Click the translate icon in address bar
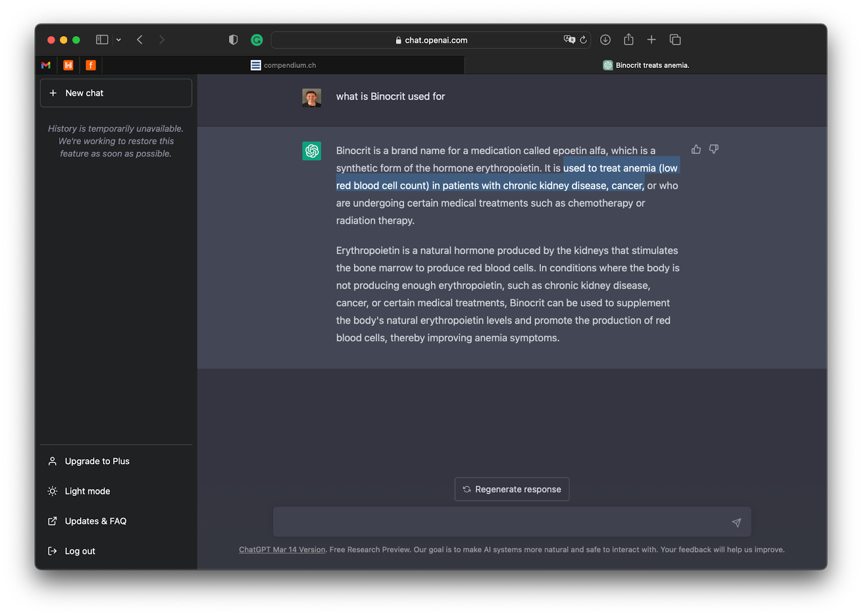The height and width of the screenshot is (616, 862). [569, 39]
